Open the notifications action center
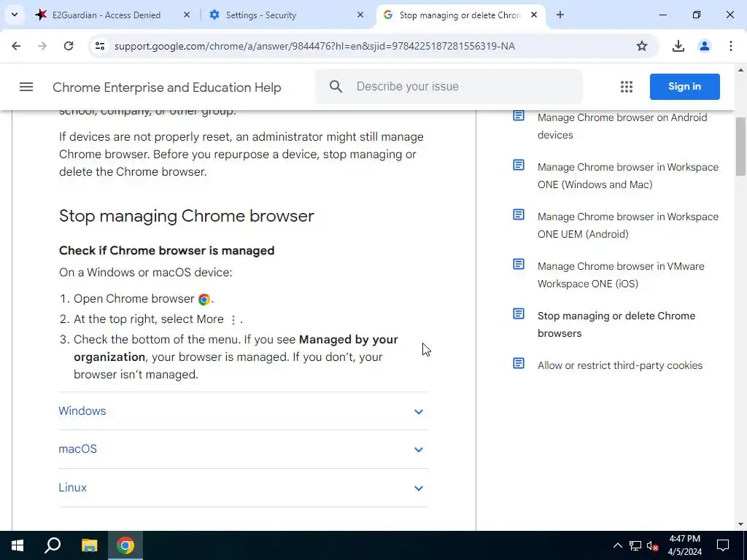 [723, 545]
